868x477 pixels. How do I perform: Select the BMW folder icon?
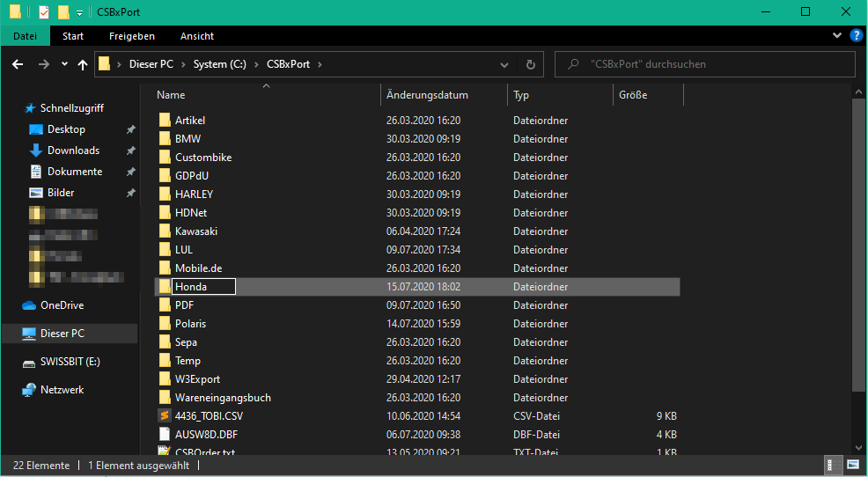click(165, 139)
